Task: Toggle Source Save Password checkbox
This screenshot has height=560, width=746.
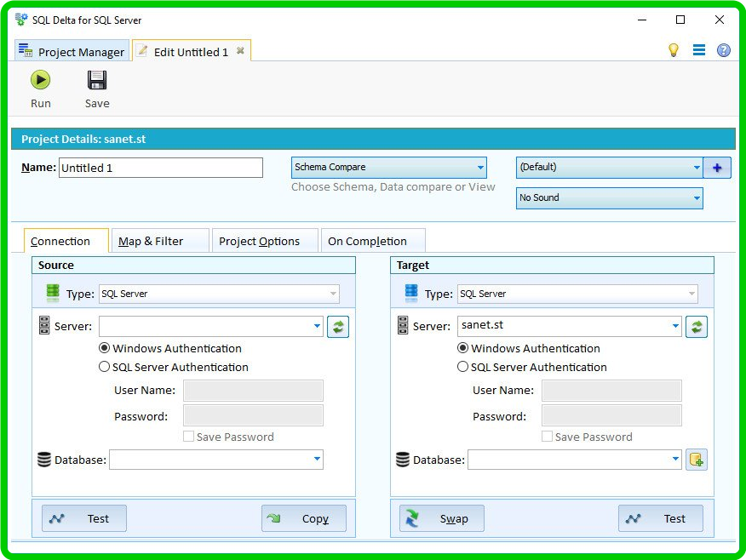Action: (188, 437)
